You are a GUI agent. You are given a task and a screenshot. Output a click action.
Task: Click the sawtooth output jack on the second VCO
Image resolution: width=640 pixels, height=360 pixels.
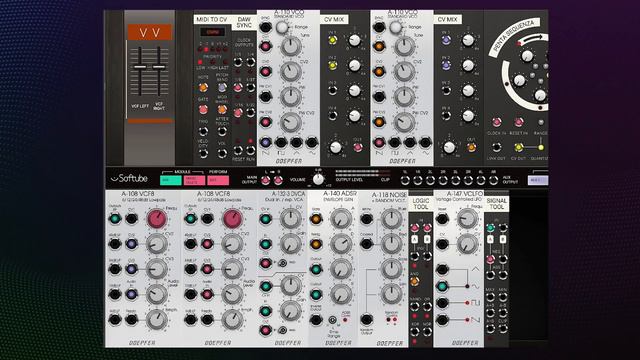(379, 142)
